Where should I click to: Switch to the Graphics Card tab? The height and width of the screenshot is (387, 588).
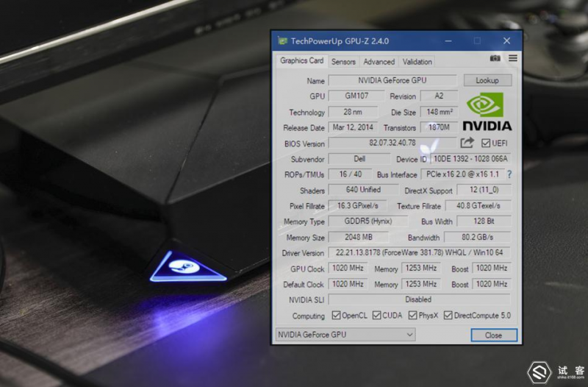pos(301,60)
